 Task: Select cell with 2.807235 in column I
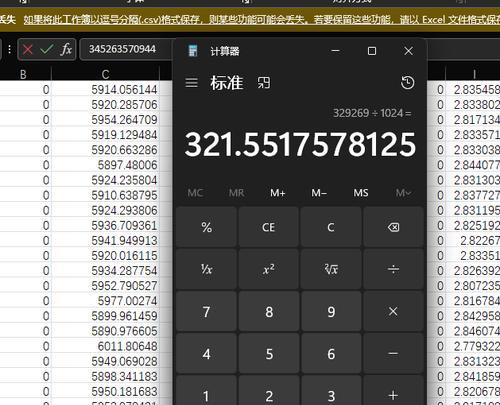[473, 286]
